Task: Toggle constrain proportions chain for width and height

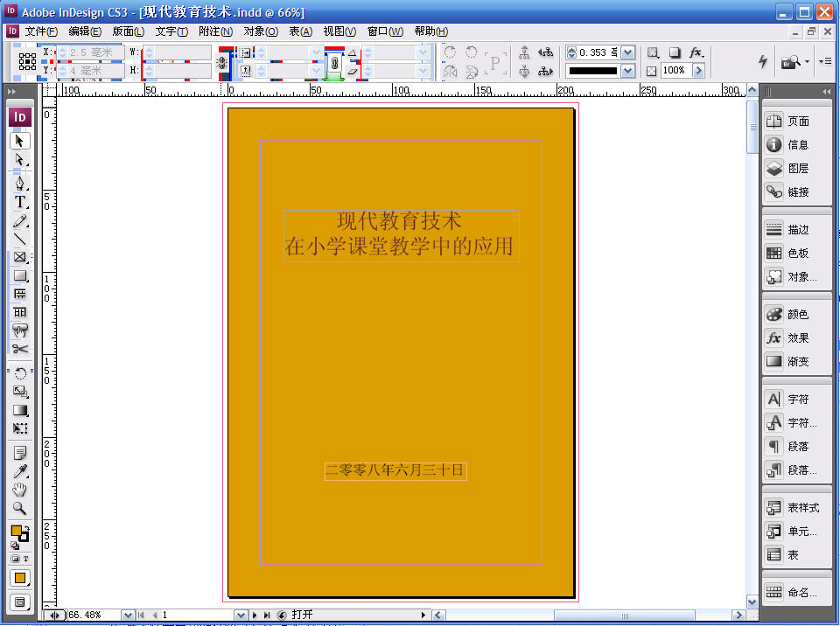Action: coord(221,62)
